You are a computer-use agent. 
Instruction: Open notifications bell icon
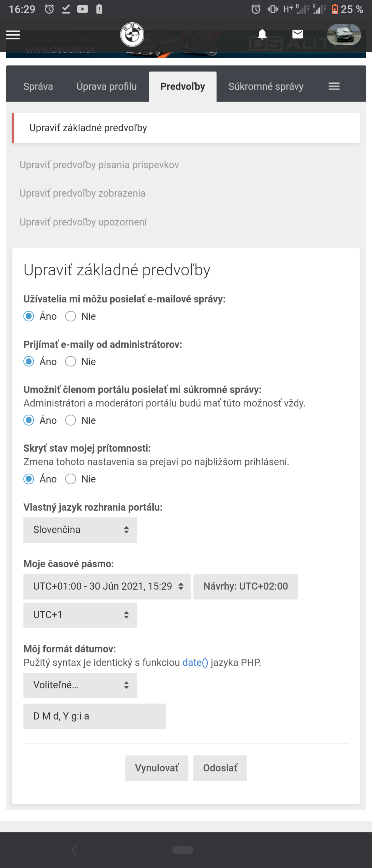click(x=262, y=34)
